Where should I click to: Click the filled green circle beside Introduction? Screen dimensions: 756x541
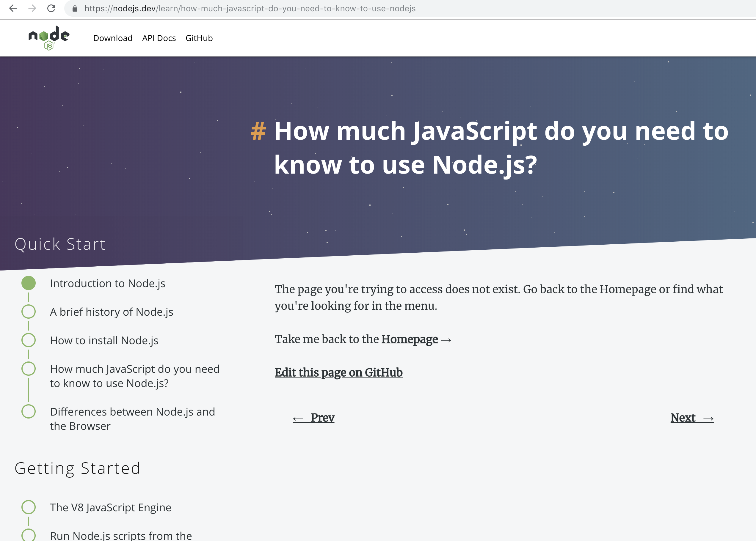pyautogui.click(x=29, y=283)
